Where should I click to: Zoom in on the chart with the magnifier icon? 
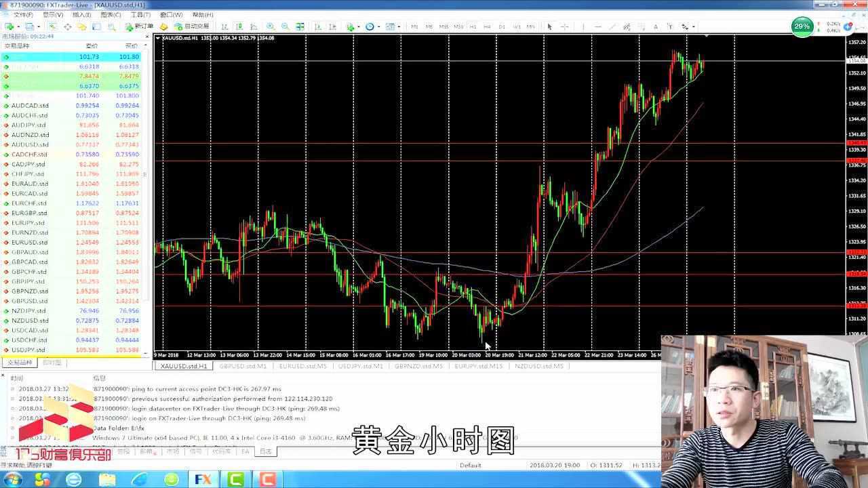pyautogui.click(x=269, y=26)
